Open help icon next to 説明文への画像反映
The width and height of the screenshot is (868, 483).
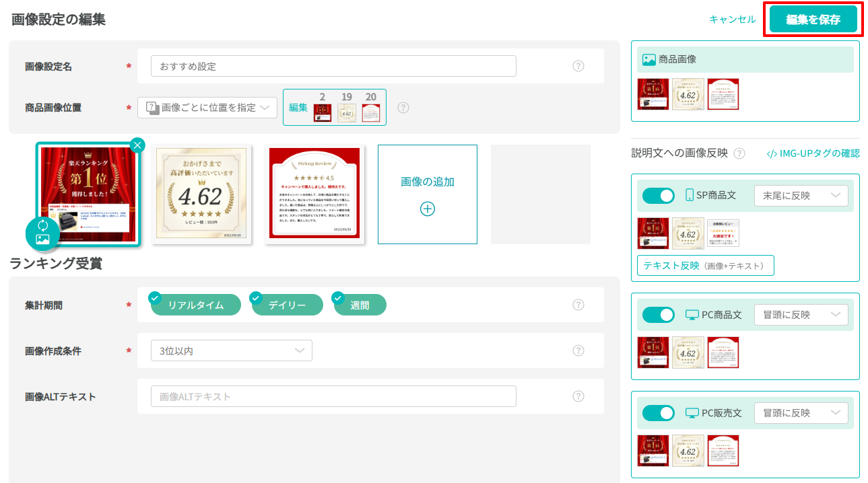(x=739, y=153)
